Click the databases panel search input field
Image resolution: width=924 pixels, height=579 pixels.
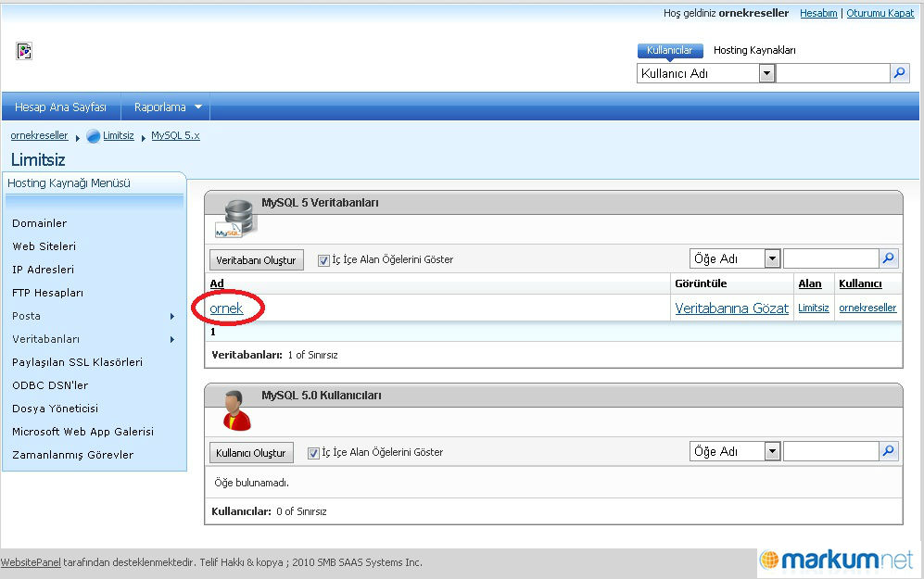tap(831, 258)
